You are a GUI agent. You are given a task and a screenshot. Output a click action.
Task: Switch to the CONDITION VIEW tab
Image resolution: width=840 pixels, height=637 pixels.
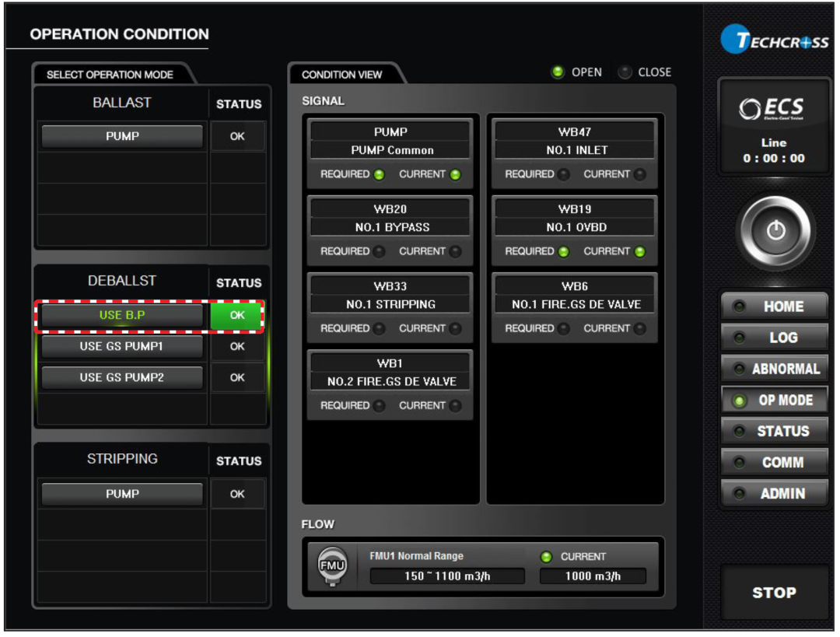(342, 75)
